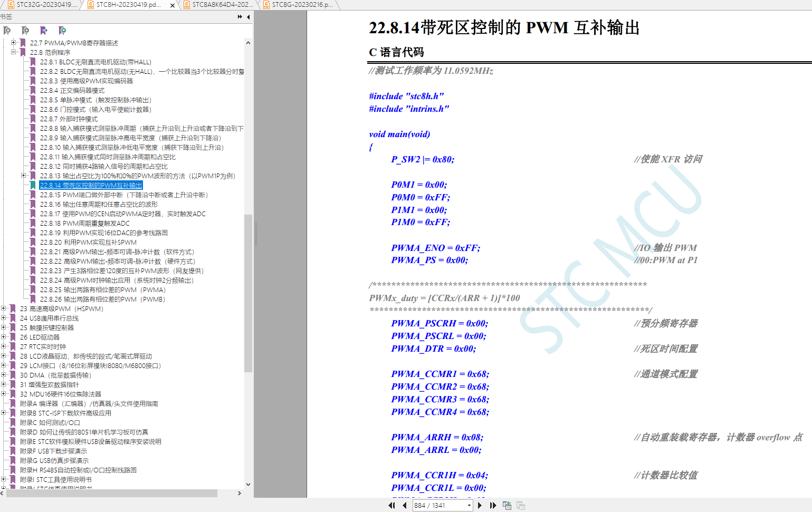Go to the next page
812x512 pixels.
[x=480, y=505]
